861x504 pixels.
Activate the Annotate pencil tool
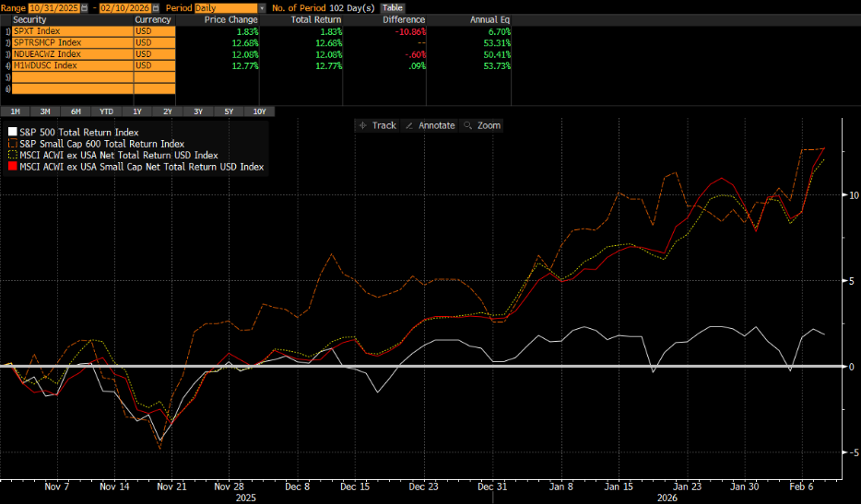click(x=430, y=125)
